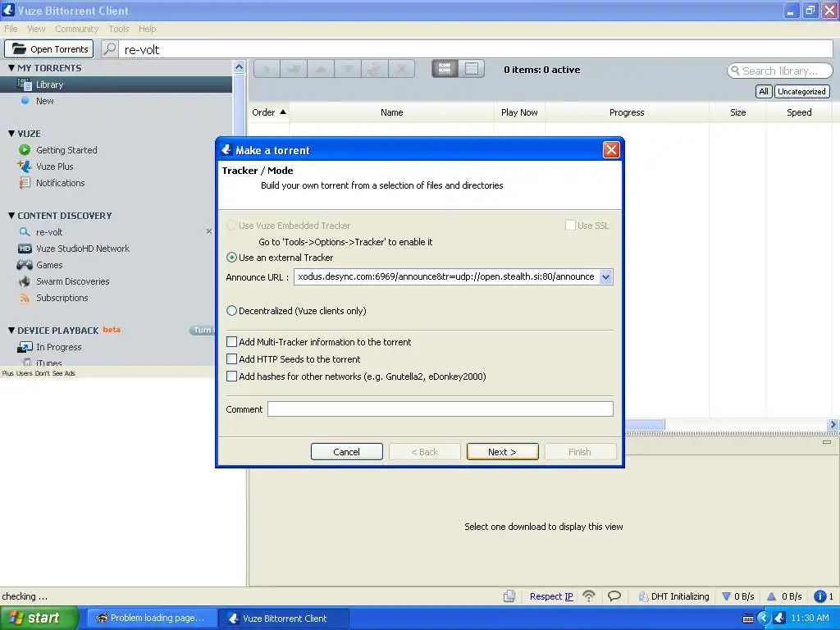
Task: Open the File menu
Action: (x=11, y=29)
